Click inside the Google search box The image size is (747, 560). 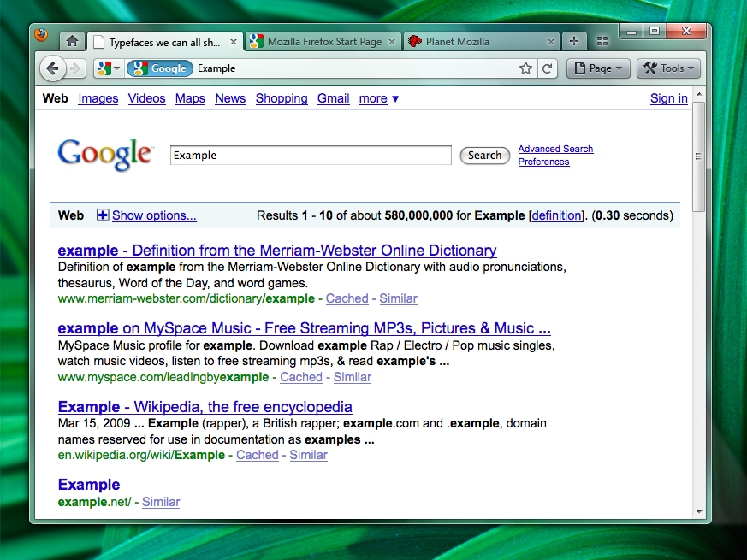(310, 155)
